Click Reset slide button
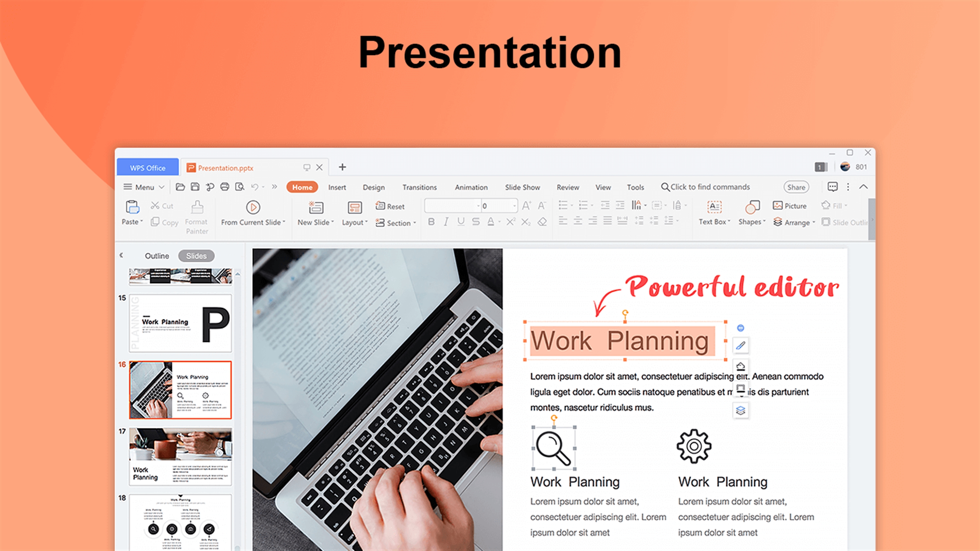The width and height of the screenshot is (980, 551). (x=390, y=206)
